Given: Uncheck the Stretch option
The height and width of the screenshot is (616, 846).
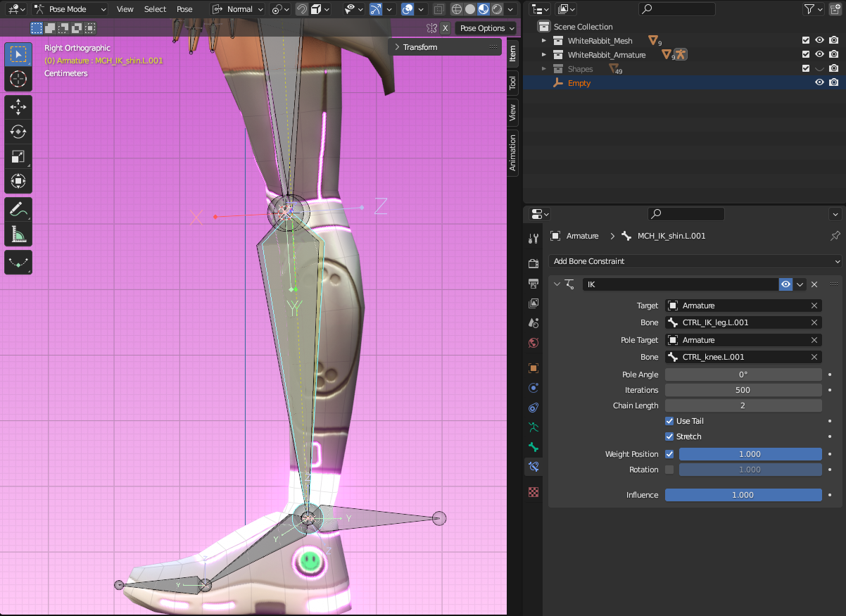Looking at the screenshot, I should (669, 436).
